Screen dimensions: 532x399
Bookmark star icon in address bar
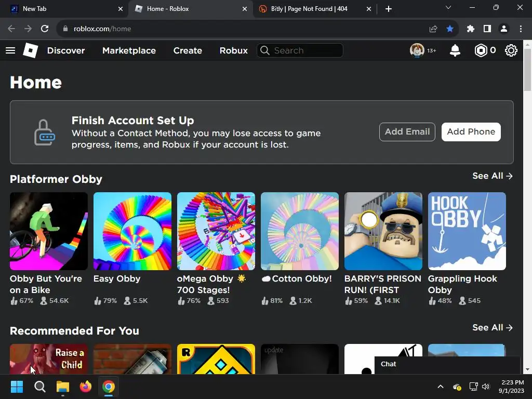pyautogui.click(x=450, y=29)
